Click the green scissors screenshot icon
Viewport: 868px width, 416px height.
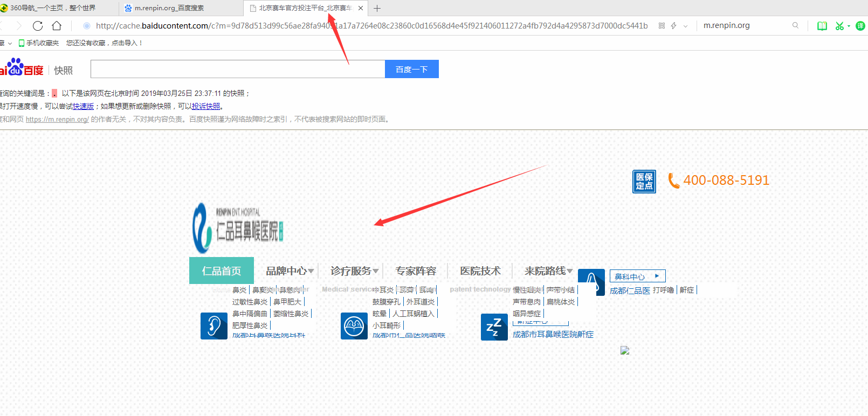click(x=839, y=26)
